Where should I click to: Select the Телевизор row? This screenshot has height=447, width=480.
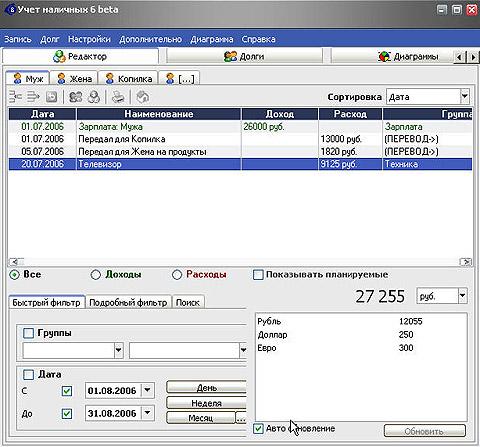(240, 164)
